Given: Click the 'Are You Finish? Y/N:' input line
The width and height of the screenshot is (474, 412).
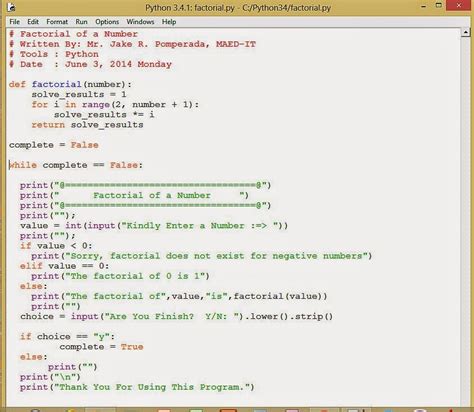Looking at the screenshot, I should (176, 316).
